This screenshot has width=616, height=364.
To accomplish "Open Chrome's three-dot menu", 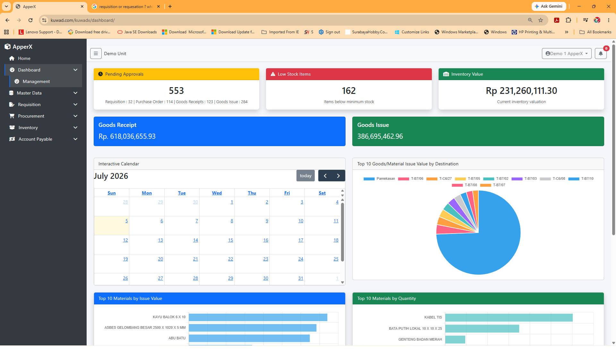I will point(609,20).
